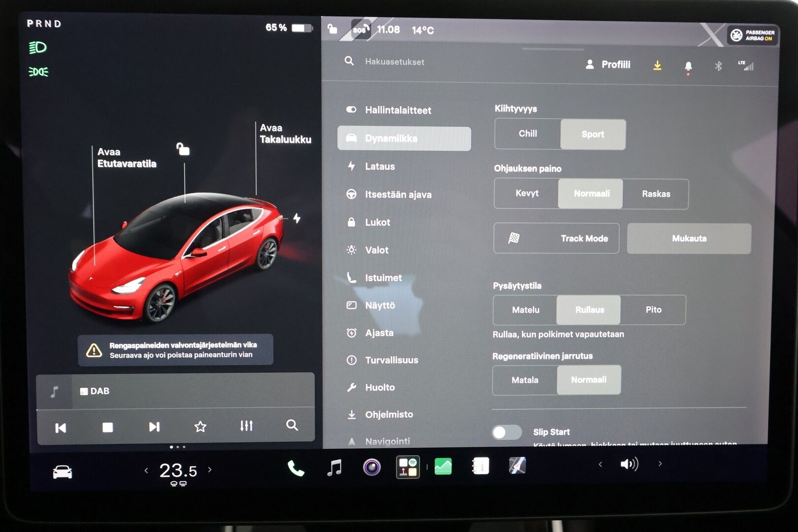
Task: Tap the Mukauta customize button
Action: 689,238
